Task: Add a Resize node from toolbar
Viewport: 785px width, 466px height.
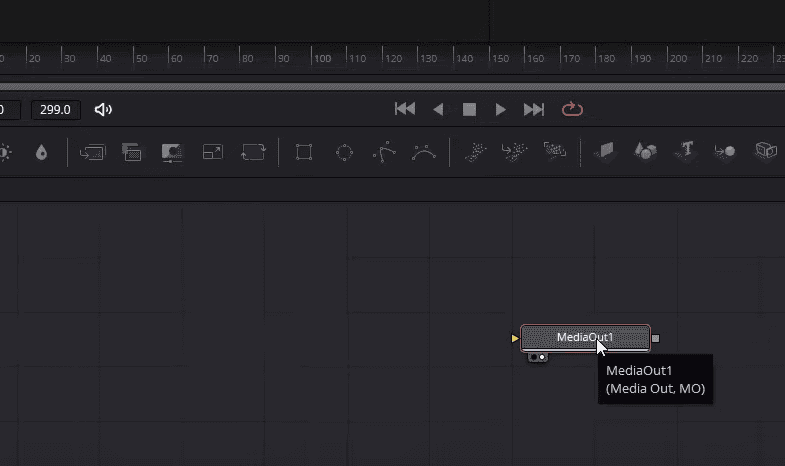Action: (x=213, y=152)
